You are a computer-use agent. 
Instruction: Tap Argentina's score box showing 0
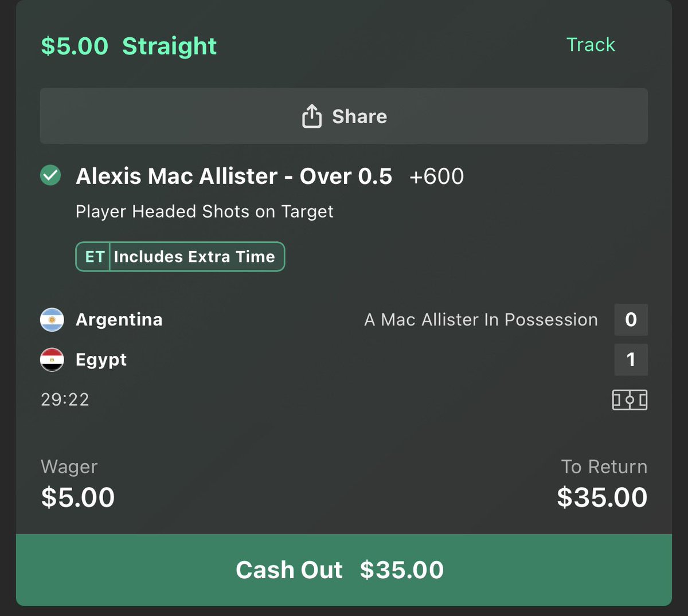[631, 320]
